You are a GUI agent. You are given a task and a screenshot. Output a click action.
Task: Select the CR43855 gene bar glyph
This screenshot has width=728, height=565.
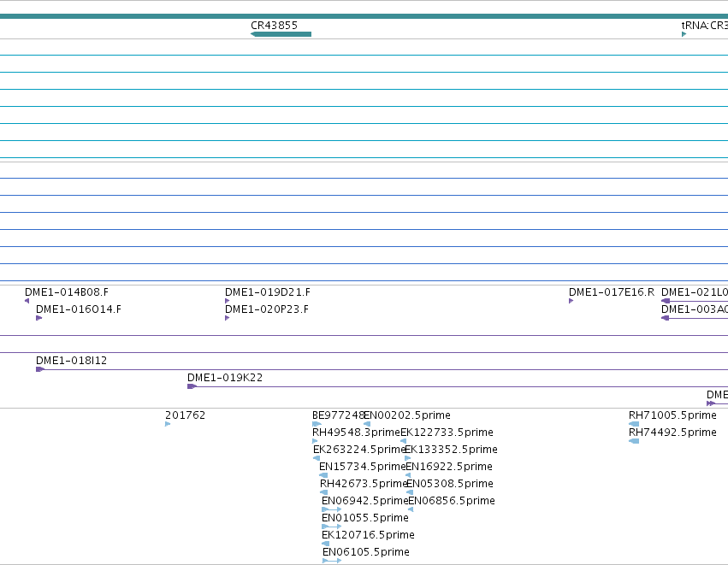point(281,34)
